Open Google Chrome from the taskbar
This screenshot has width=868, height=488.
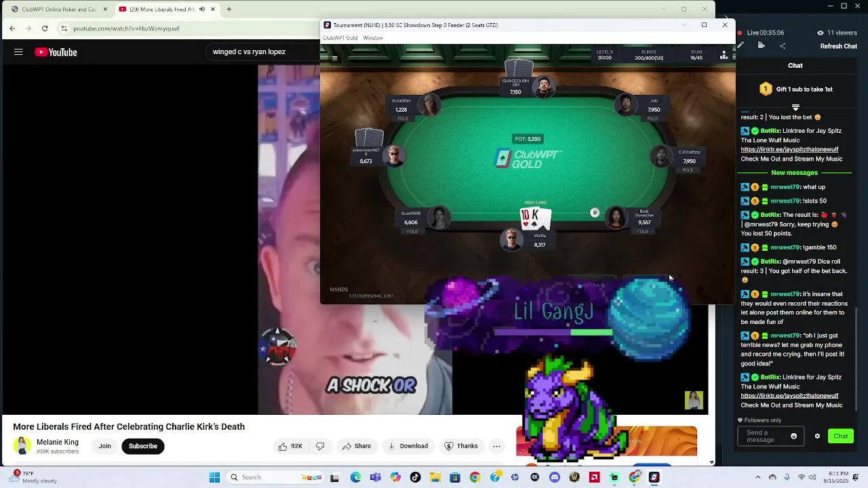475,477
